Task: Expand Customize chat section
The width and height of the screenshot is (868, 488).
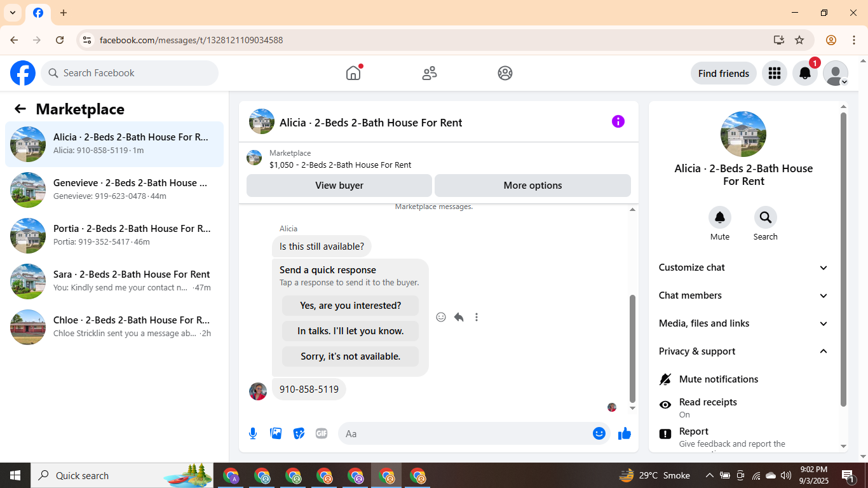Action: 743,268
